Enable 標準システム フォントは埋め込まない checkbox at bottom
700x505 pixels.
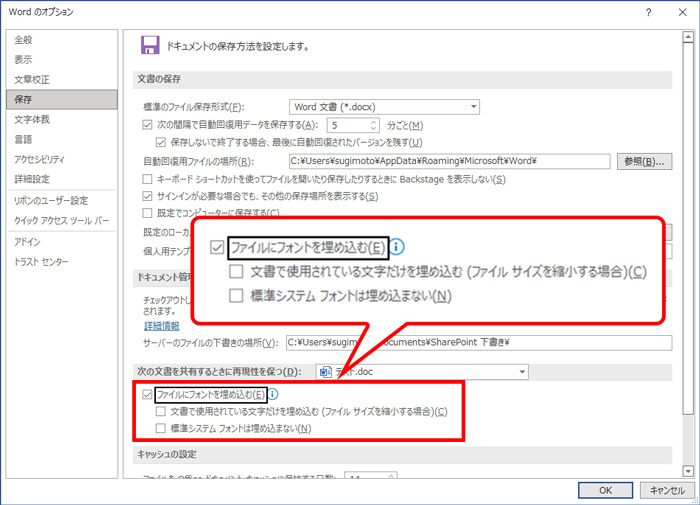click(161, 428)
